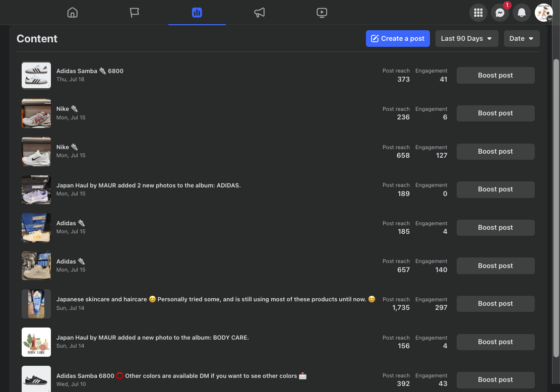This screenshot has width=560, height=392.
Task: Open the BODY CARE album thumbnail
Action: (x=36, y=342)
